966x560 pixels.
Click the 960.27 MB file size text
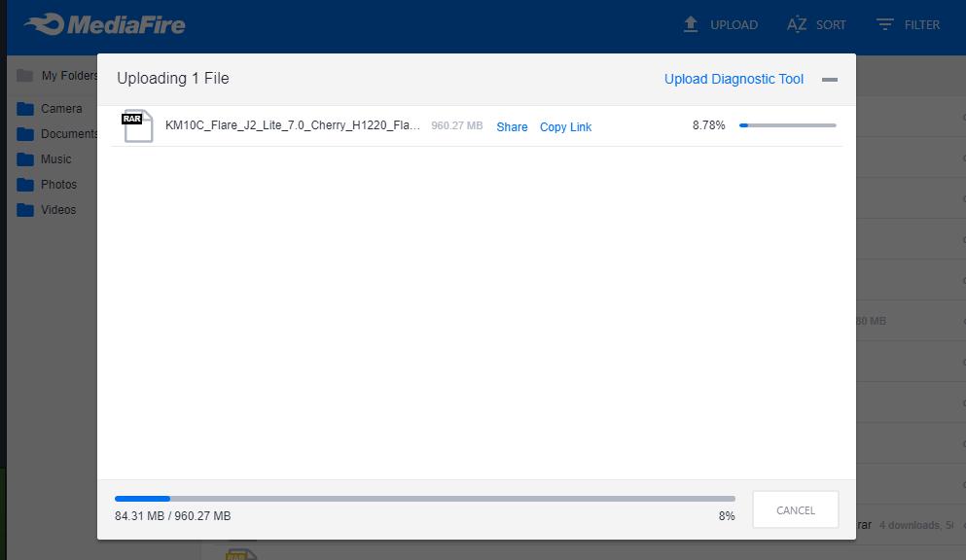456,125
